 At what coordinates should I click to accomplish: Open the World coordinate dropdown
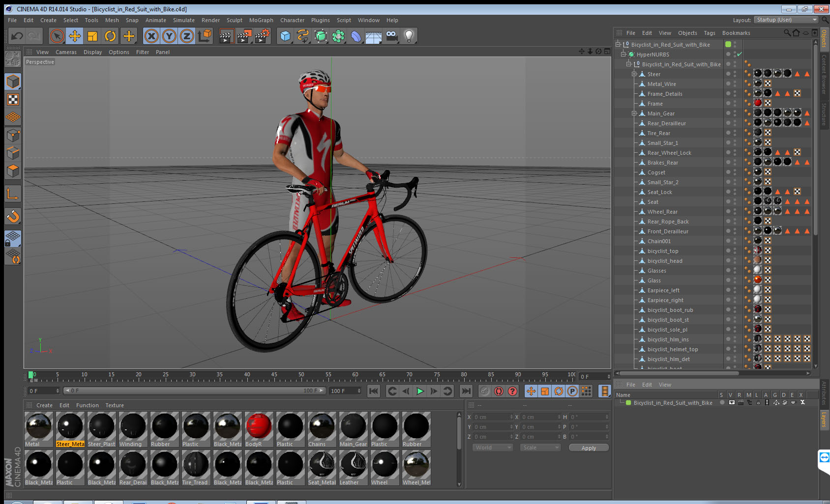coord(493,448)
